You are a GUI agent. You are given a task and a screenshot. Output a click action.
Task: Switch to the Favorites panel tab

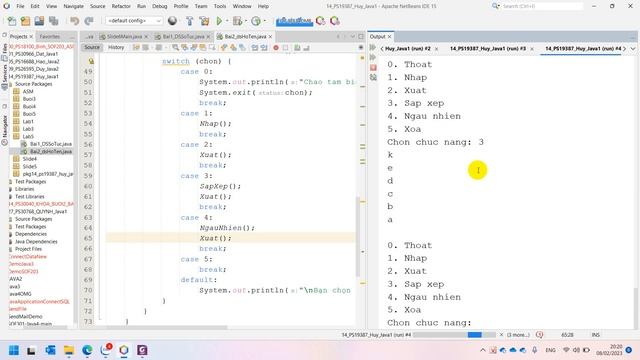pyautogui.click(x=50, y=37)
